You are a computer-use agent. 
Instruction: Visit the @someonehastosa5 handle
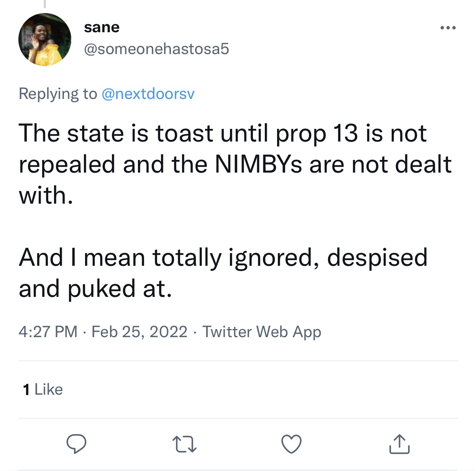pyautogui.click(x=156, y=49)
